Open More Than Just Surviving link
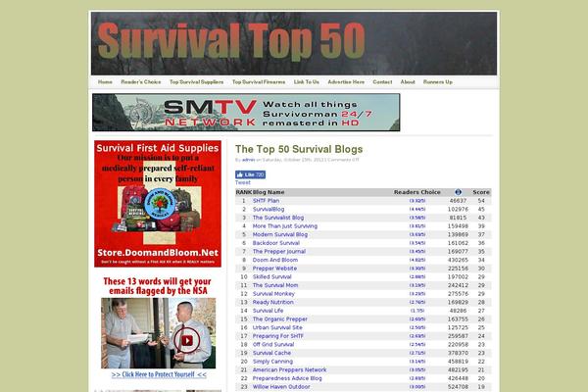This screenshot has height=392, width=588. (285, 226)
